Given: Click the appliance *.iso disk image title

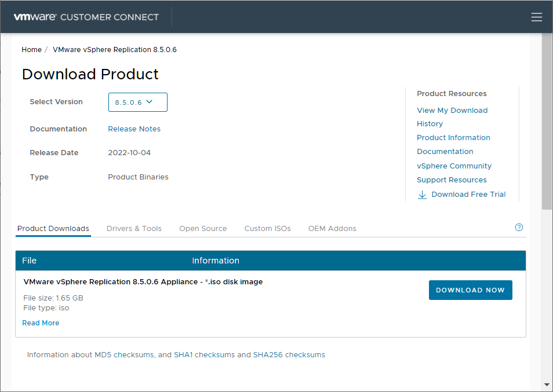Looking at the screenshot, I should (143, 282).
